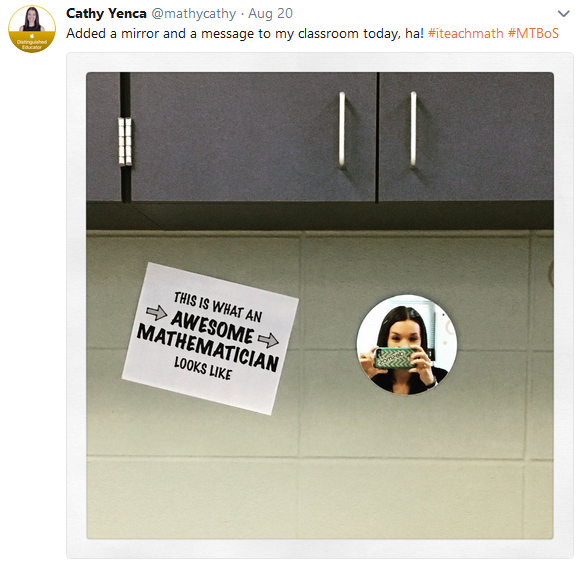This screenshot has height=570, width=581.
Task: Open the #iteachmath hashtag
Action: tap(465, 34)
